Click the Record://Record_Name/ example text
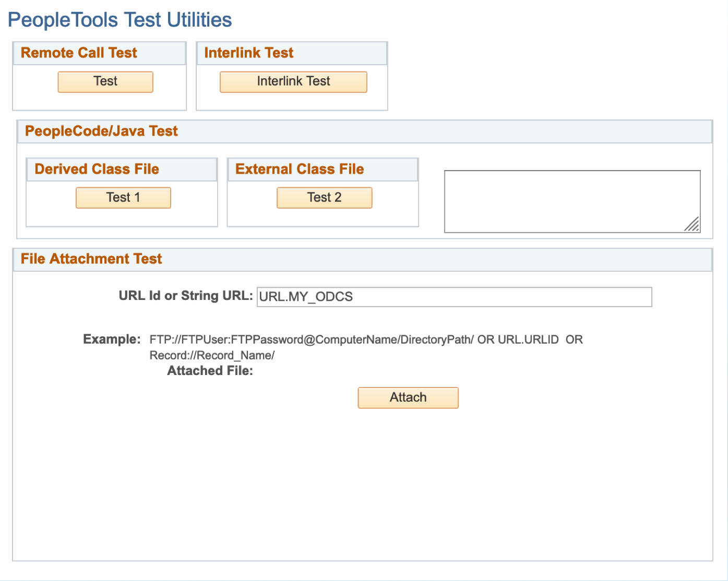The image size is (728, 581). pyautogui.click(x=212, y=356)
